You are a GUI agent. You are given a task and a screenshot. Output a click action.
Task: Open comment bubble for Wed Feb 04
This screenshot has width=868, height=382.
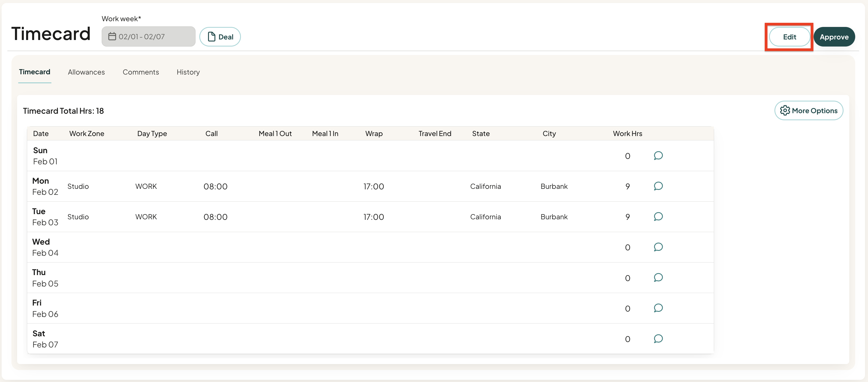(658, 247)
